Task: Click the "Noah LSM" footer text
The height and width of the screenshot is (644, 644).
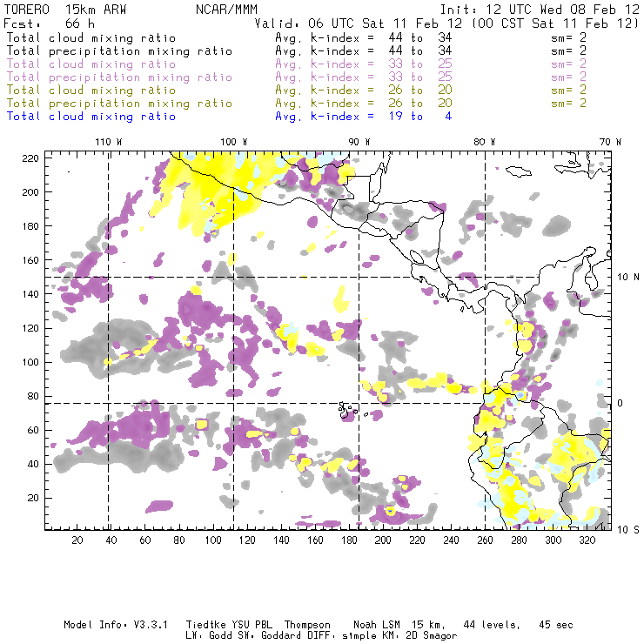Action: pyautogui.click(x=377, y=625)
